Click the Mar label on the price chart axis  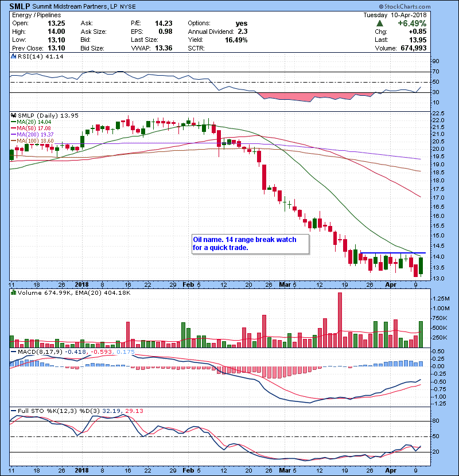point(285,285)
